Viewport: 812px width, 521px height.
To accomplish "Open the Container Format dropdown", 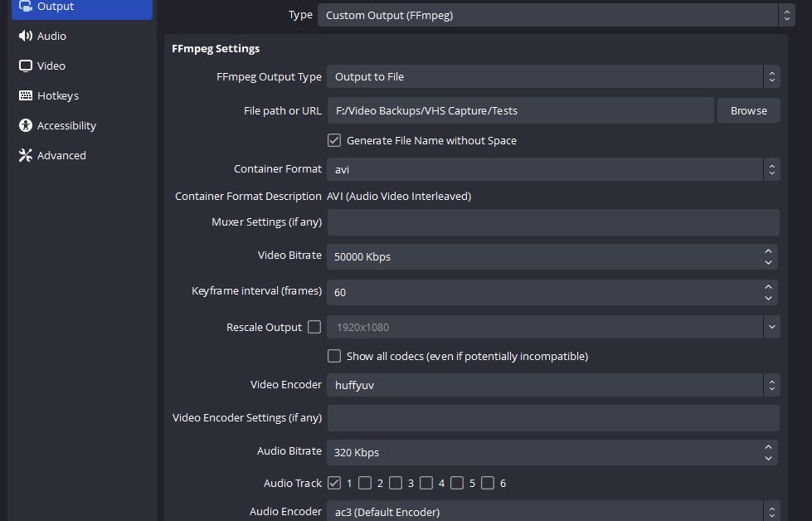I will [x=552, y=169].
